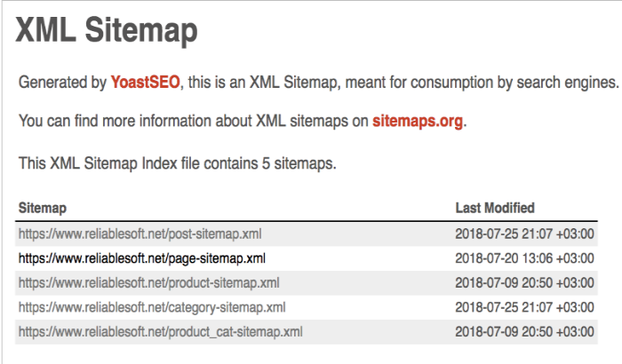Click the Sitemap column header
This screenshot has width=622, height=364.
point(43,208)
